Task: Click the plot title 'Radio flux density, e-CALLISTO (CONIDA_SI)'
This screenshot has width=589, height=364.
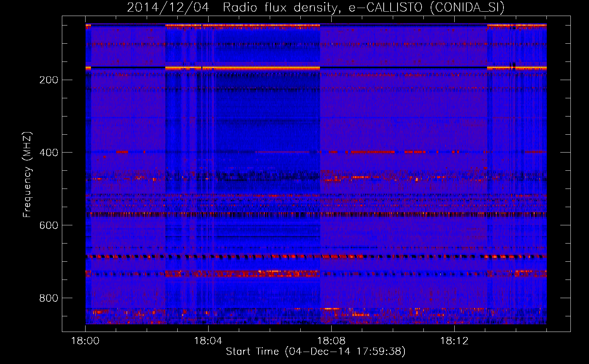Action: coord(363,8)
